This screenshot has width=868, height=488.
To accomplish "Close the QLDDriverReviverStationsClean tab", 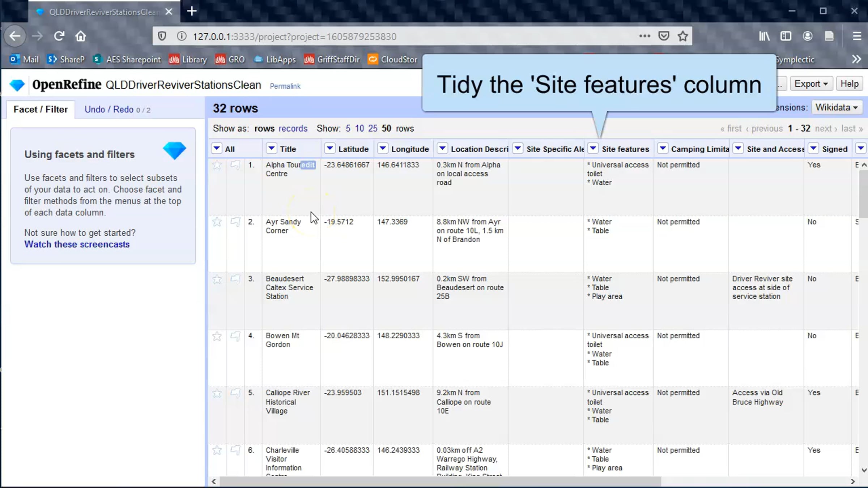I will click(169, 12).
